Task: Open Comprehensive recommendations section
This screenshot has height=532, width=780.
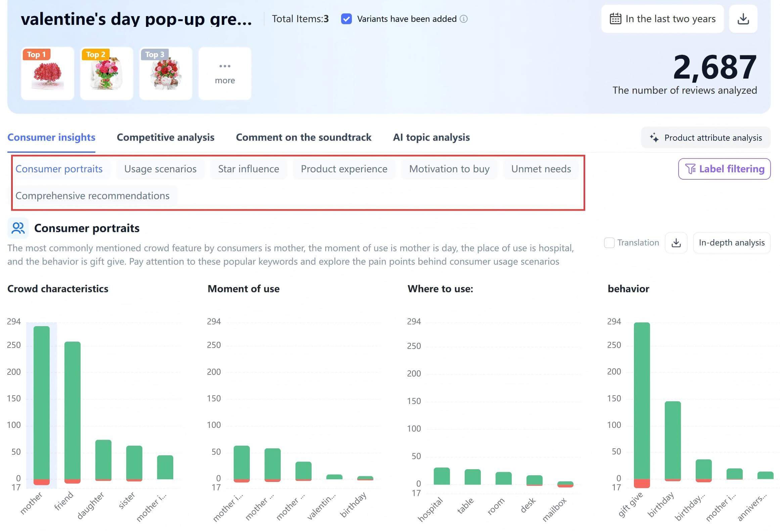Action: click(92, 196)
